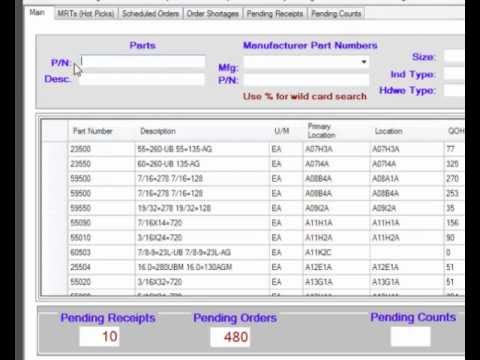480x360 pixels.
Task: Click description '3/16X24=720'
Action: (202, 238)
